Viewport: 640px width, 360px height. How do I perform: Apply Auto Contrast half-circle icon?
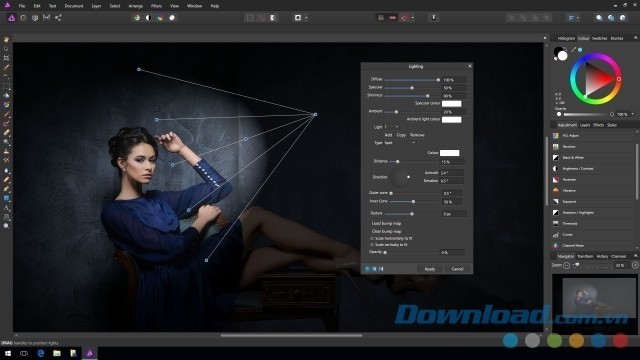point(148,18)
